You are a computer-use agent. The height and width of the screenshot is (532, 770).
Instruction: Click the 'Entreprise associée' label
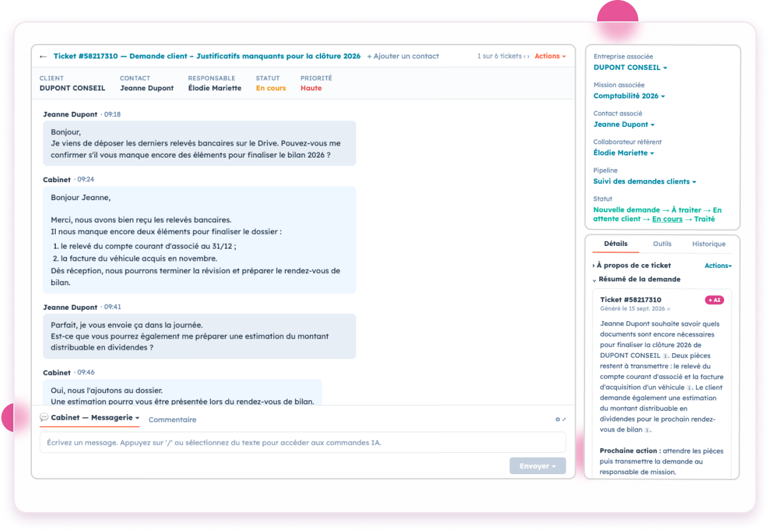623,57
